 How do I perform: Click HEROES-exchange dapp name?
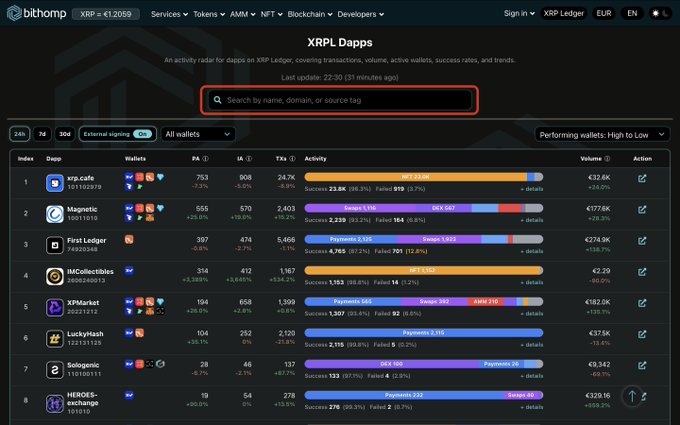point(82,399)
